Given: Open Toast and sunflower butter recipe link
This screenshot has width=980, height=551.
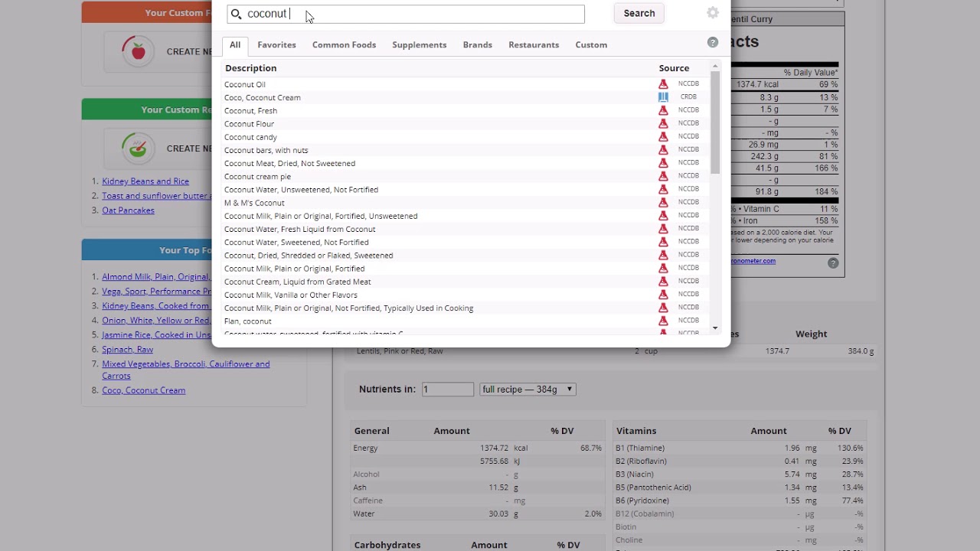Looking at the screenshot, I should click(156, 196).
